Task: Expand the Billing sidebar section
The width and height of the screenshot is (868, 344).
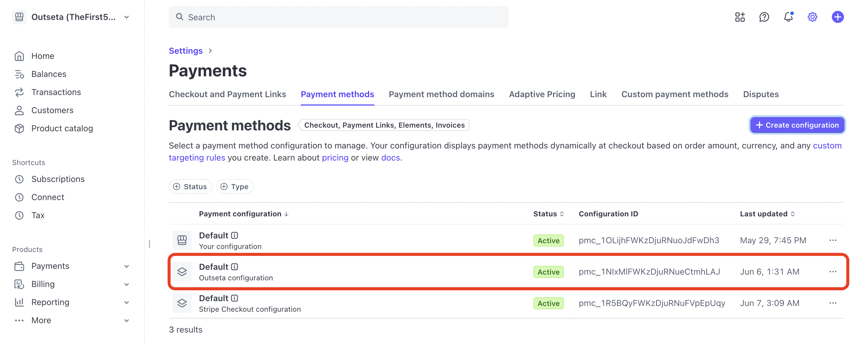Action: click(126, 284)
